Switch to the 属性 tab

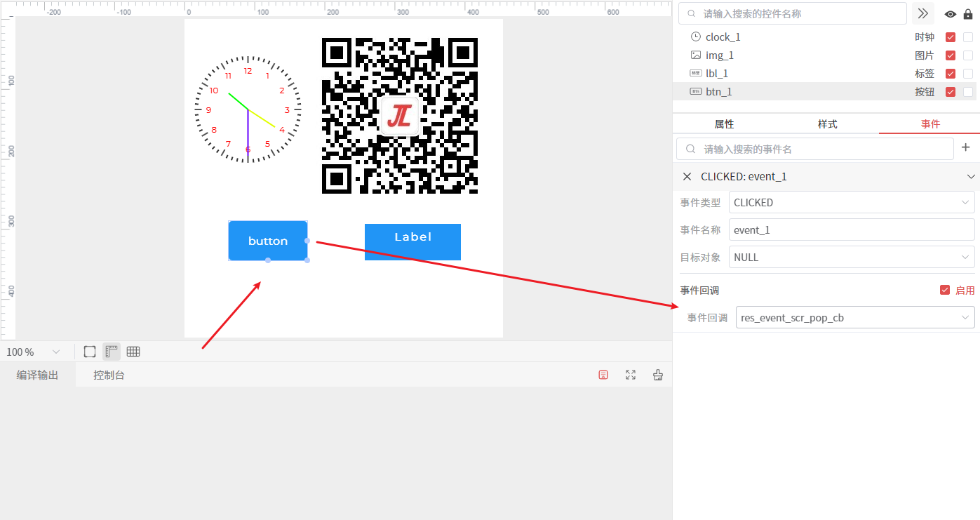click(724, 124)
